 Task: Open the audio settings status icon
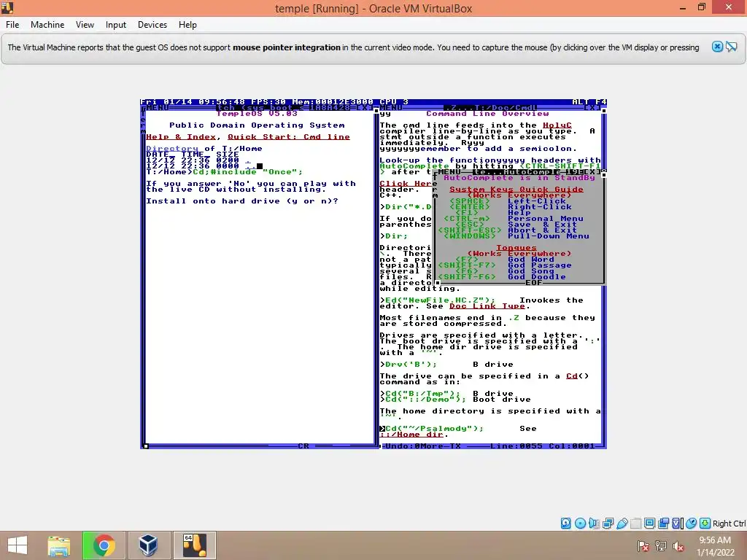pyautogui.click(x=594, y=524)
